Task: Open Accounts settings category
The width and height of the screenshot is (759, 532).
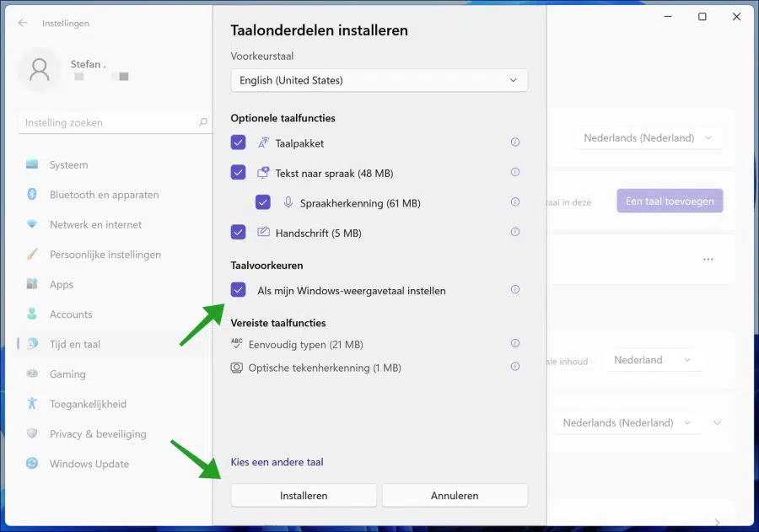Action: (114, 314)
